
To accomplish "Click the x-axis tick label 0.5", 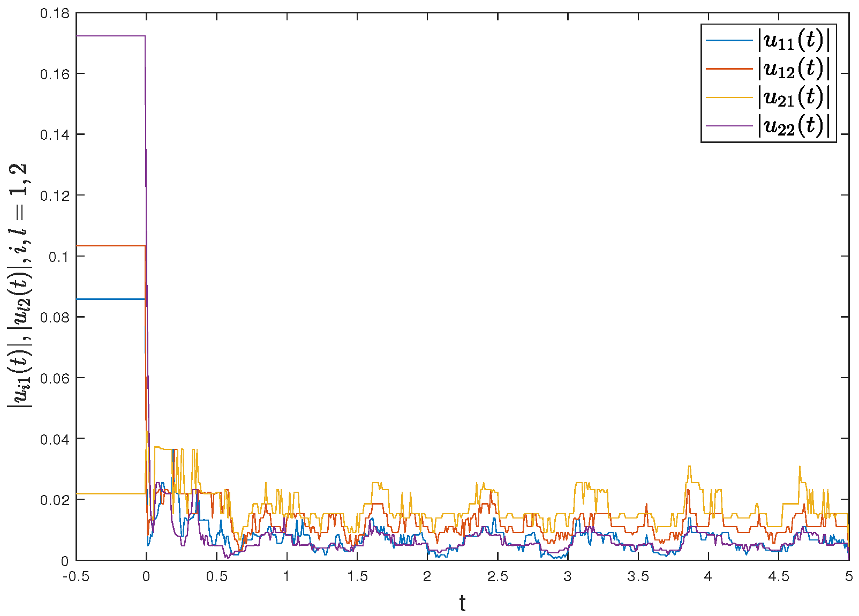I will coord(216,577).
